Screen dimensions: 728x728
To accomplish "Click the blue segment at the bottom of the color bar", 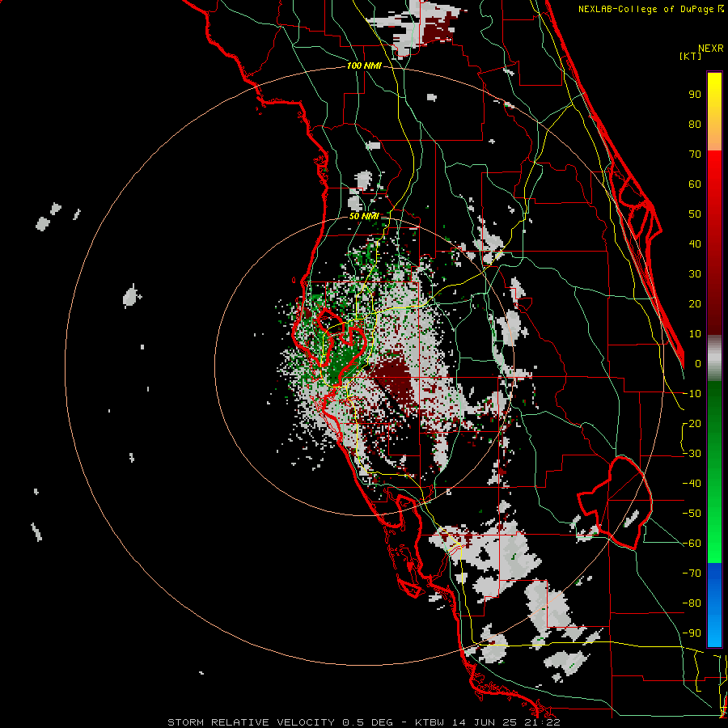I will [714, 604].
